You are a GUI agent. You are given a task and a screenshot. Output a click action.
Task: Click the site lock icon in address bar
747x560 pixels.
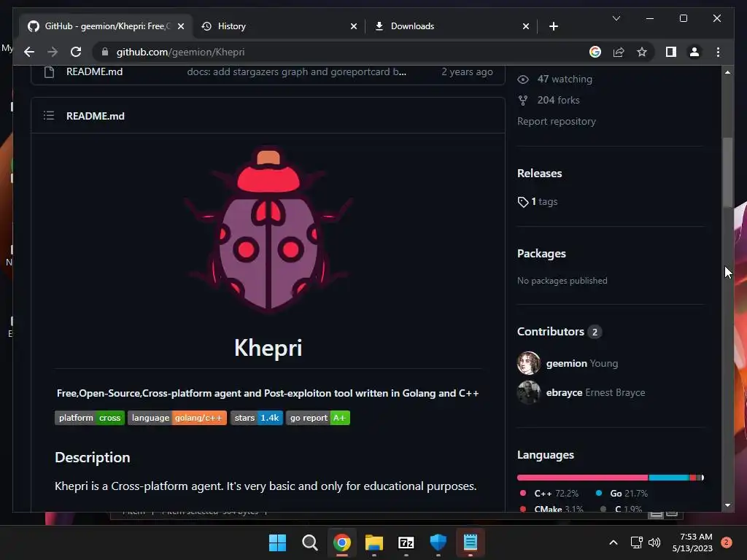point(105,52)
